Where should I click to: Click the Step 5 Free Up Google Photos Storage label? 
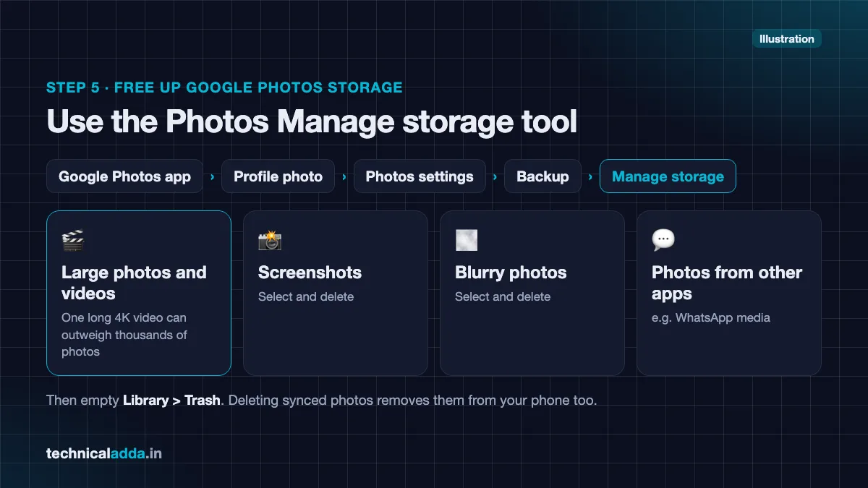[x=224, y=87]
